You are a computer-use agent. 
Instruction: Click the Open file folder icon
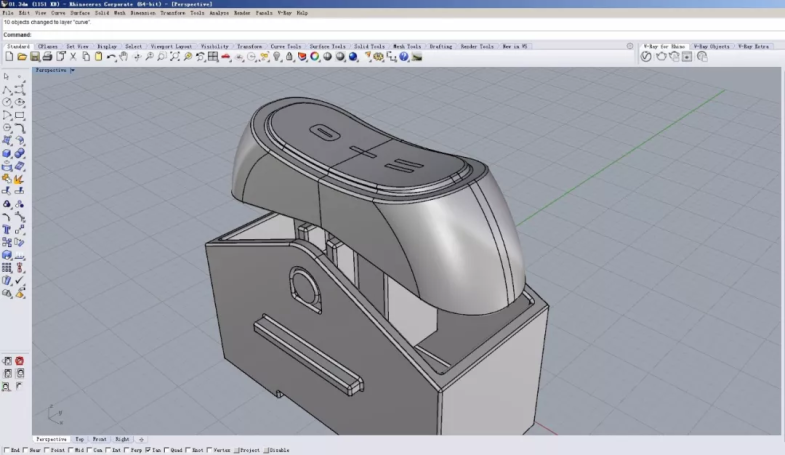21,57
